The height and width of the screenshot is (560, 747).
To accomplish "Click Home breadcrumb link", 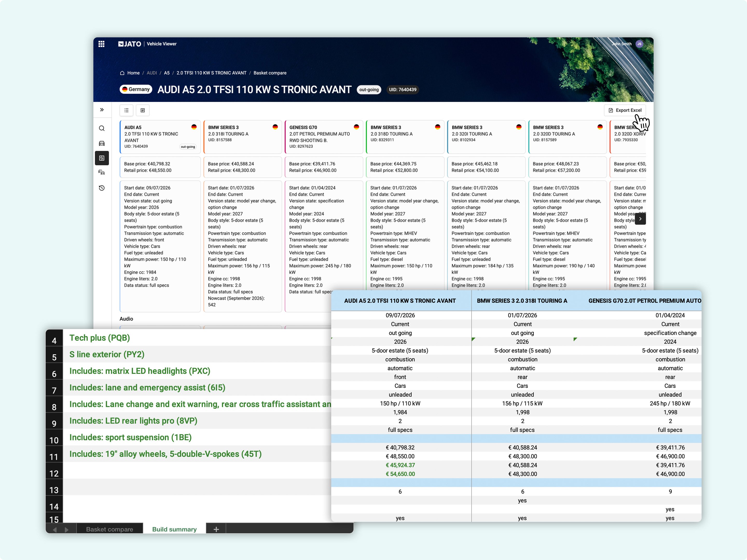I will pos(133,73).
